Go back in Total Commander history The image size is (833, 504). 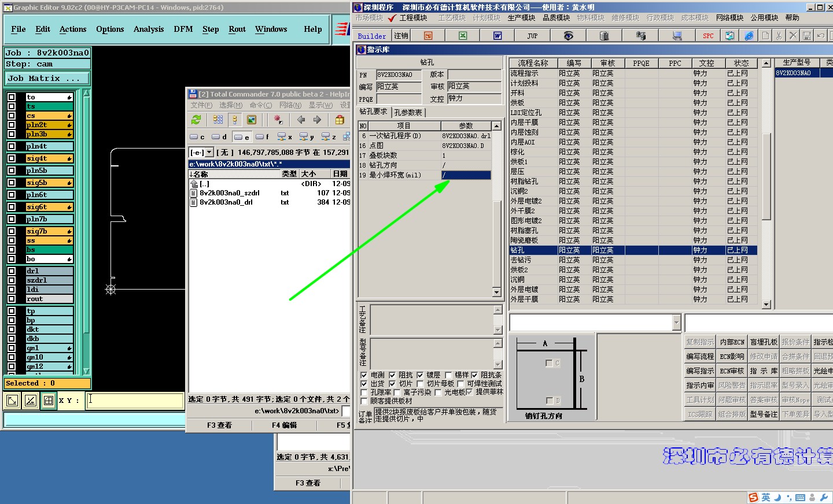click(301, 120)
